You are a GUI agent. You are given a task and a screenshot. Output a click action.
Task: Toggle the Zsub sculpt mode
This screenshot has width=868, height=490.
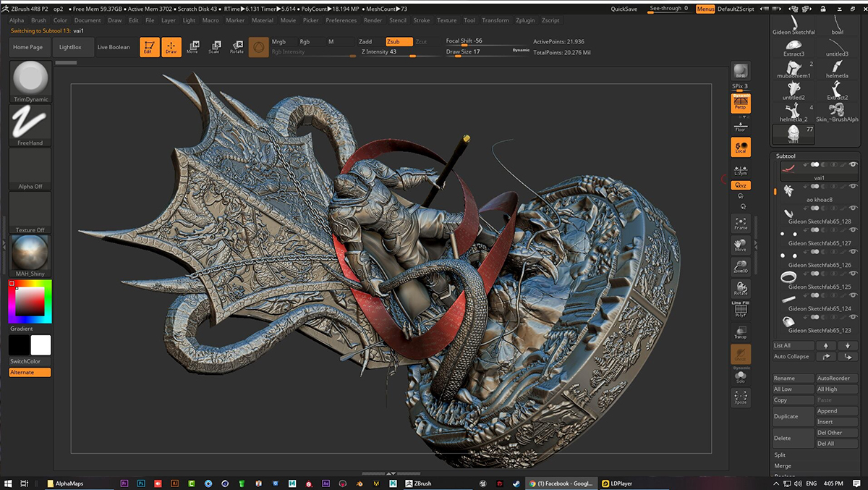pyautogui.click(x=399, y=42)
